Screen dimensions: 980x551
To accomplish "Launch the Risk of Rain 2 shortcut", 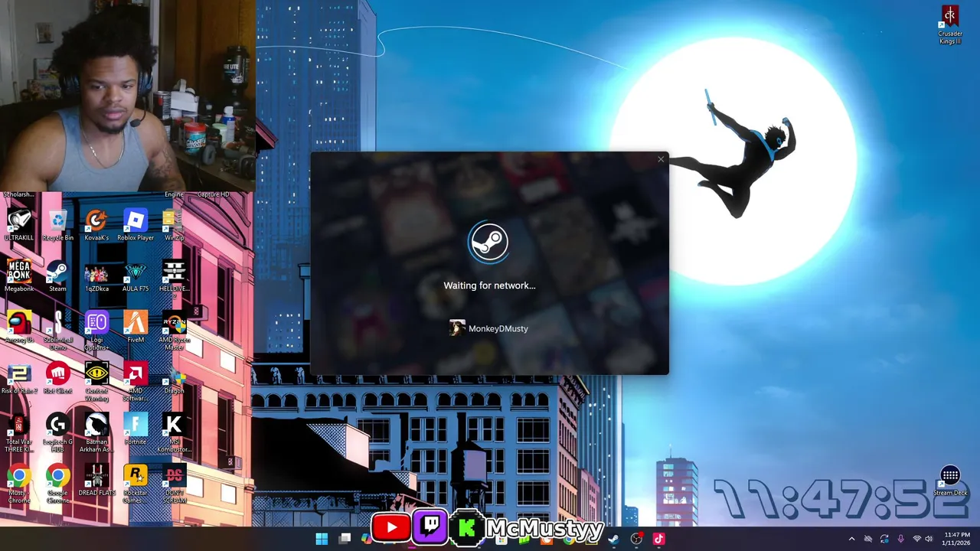I will [x=19, y=379].
